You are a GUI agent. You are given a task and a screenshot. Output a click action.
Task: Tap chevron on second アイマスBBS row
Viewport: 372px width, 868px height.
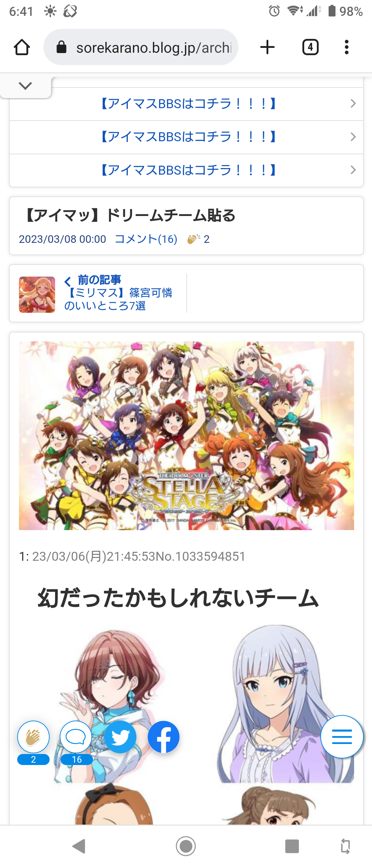click(353, 137)
